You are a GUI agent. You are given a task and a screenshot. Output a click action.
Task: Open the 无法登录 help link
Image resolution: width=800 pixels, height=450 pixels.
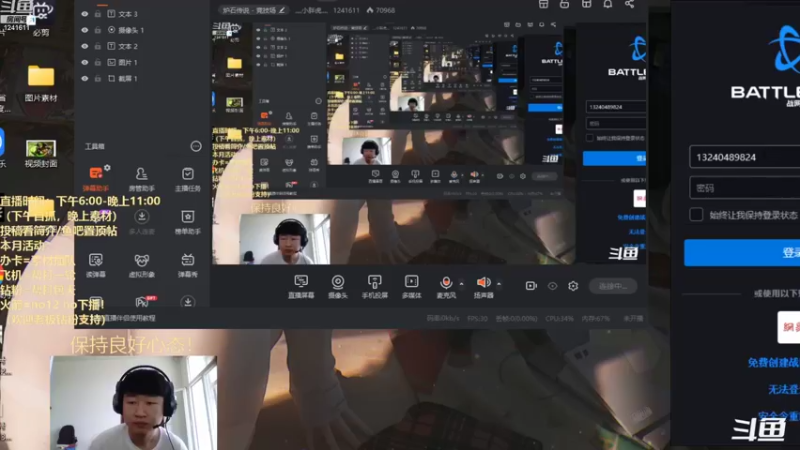coord(784,390)
